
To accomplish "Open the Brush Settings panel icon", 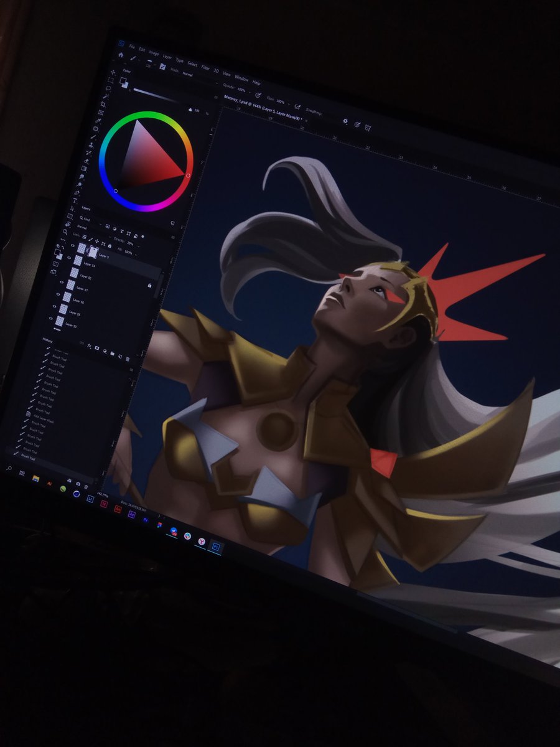I will [162, 67].
